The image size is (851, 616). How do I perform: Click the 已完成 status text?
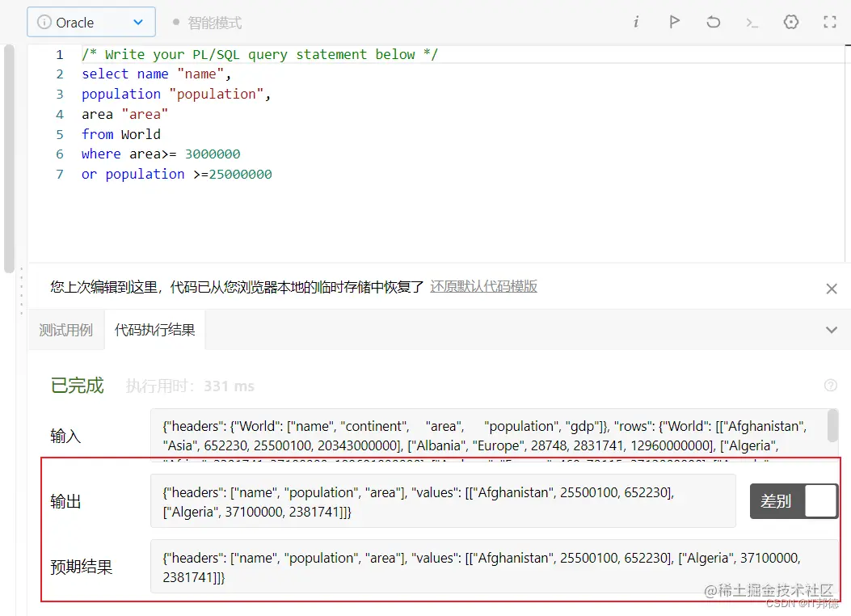[x=77, y=386]
